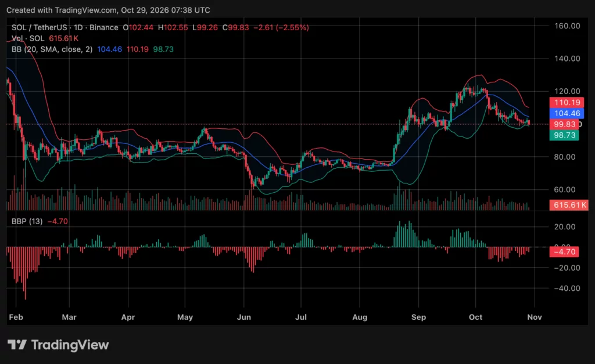Click the BBP (13) indicator label
Viewport: 595px width, 364px height.
click(27, 221)
